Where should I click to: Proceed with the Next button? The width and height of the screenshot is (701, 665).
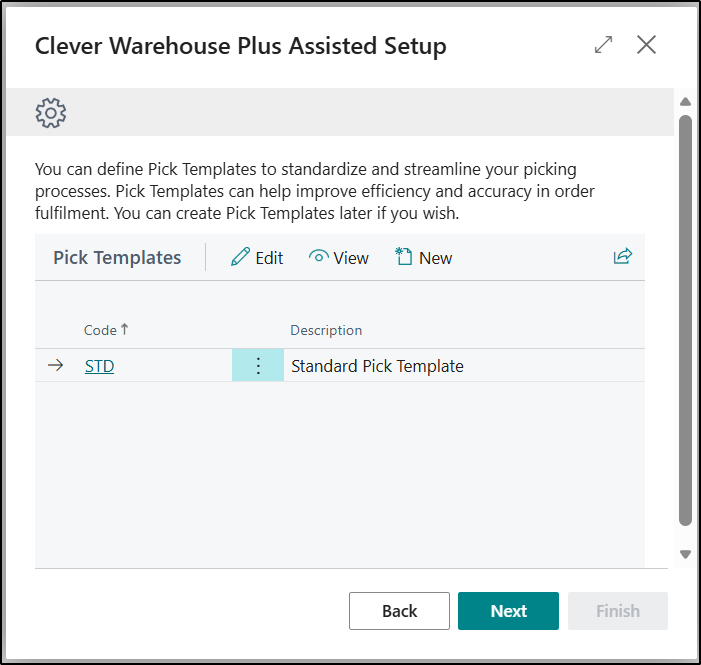[x=508, y=611]
